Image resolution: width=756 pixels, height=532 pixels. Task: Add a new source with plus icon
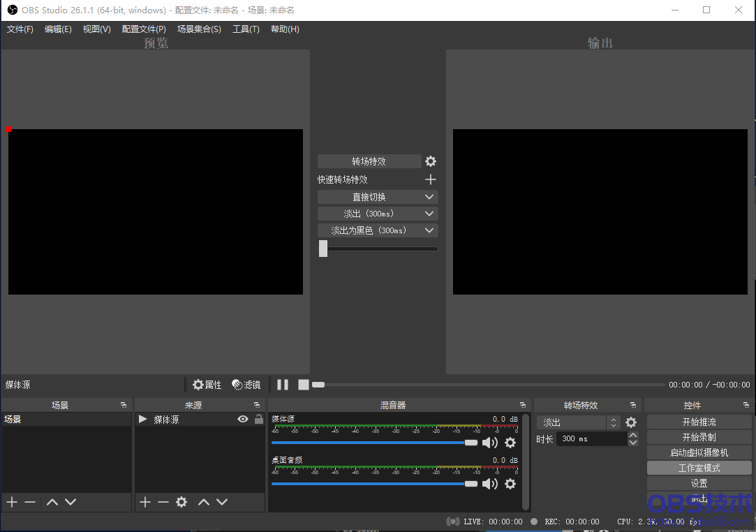click(145, 502)
